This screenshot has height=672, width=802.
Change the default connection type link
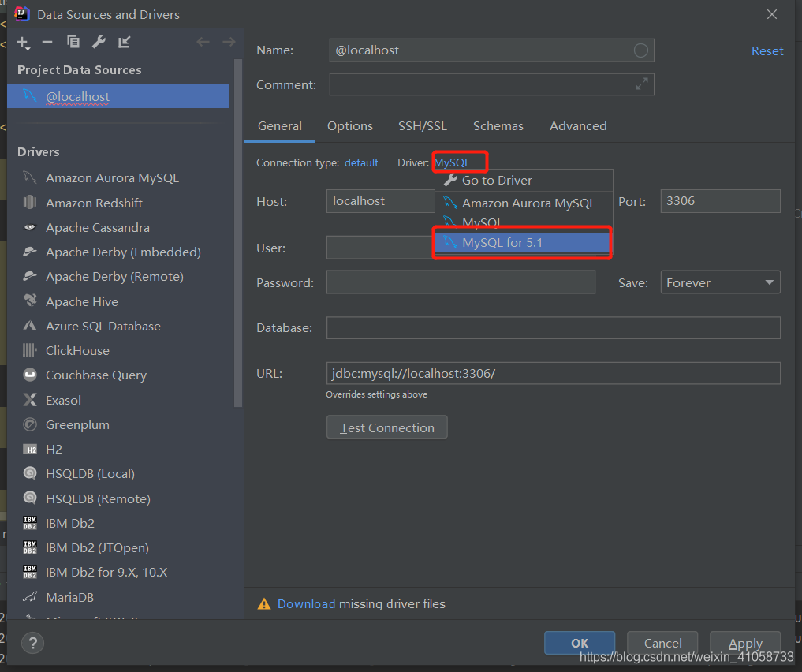point(361,162)
